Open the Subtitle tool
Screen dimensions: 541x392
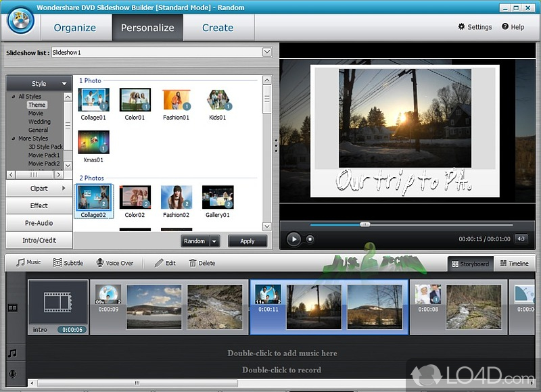pyautogui.click(x=68, y=263)
